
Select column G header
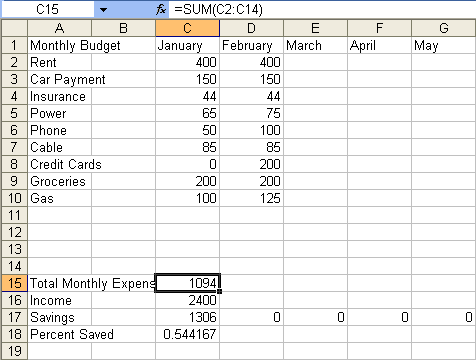coord(444,28)
